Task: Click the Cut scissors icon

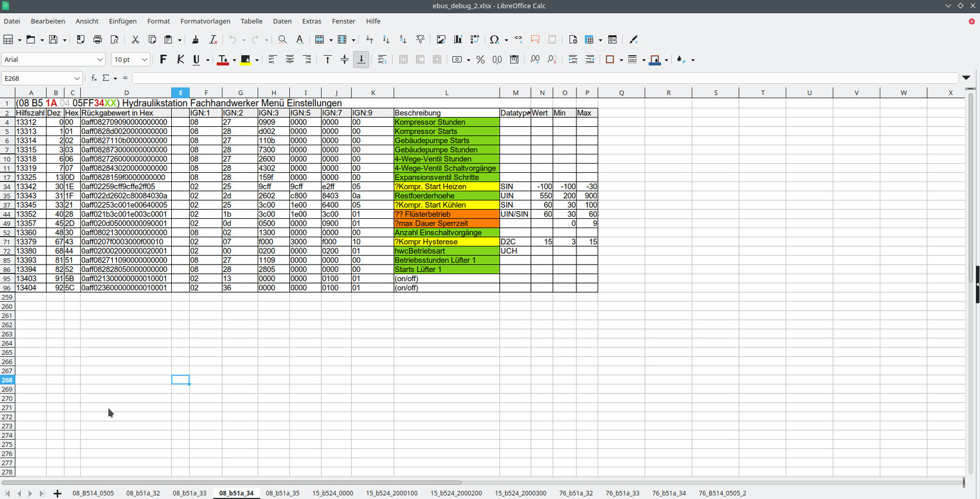Action: point(135,40)
